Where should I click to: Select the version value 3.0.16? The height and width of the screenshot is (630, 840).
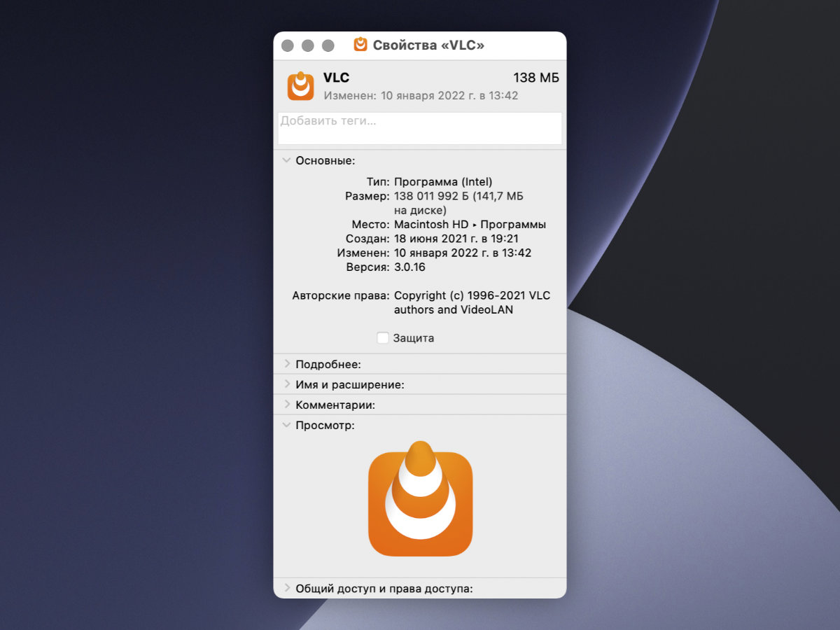click(409, 267)
